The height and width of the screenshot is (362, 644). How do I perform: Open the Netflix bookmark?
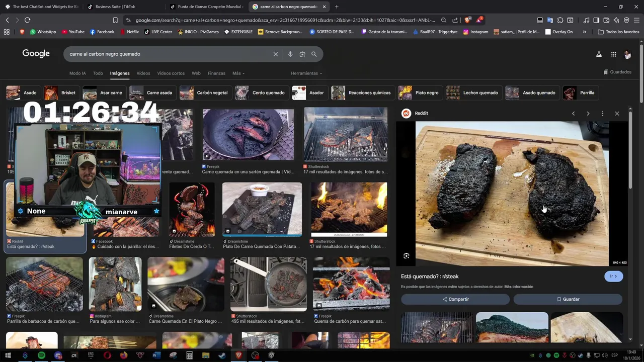(x=129, y=32)
